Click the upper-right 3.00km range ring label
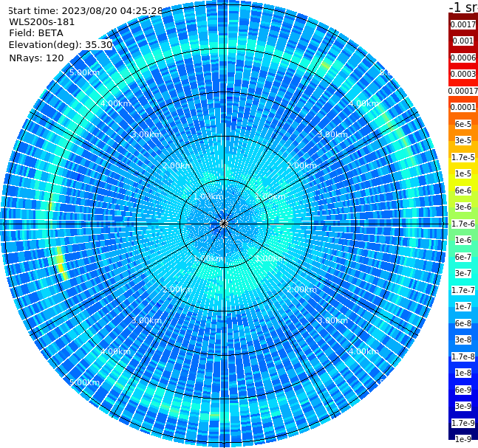478x448 pixels. [333, 134]
